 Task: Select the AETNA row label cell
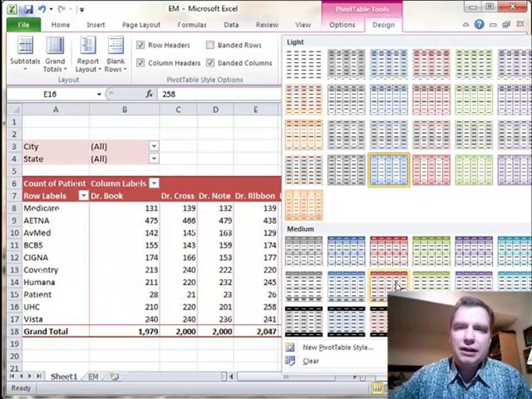point(55,221)
